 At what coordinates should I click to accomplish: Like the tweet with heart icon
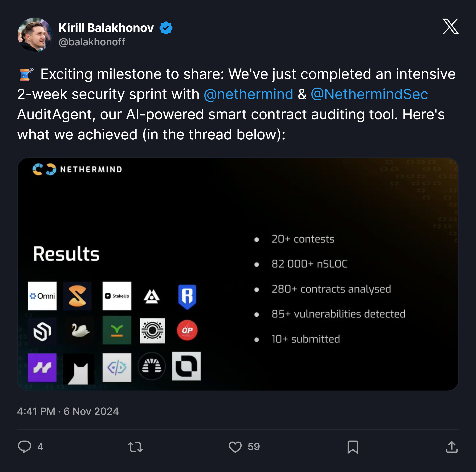coord(235,447)
